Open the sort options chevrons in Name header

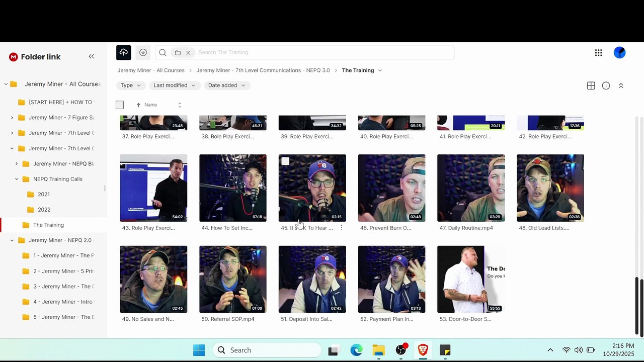[x=180, y=105]
